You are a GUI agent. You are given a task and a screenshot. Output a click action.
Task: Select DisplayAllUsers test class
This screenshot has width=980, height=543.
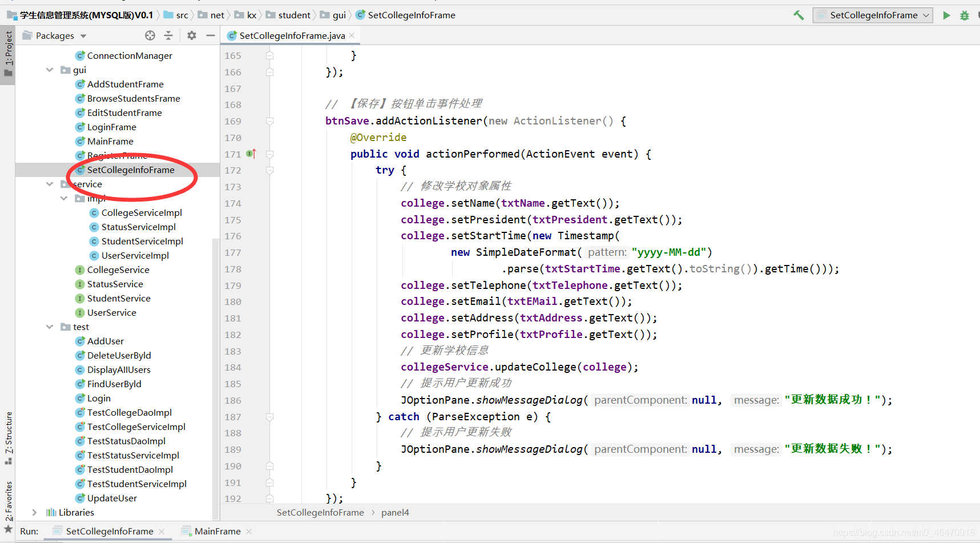pos(119,369)
